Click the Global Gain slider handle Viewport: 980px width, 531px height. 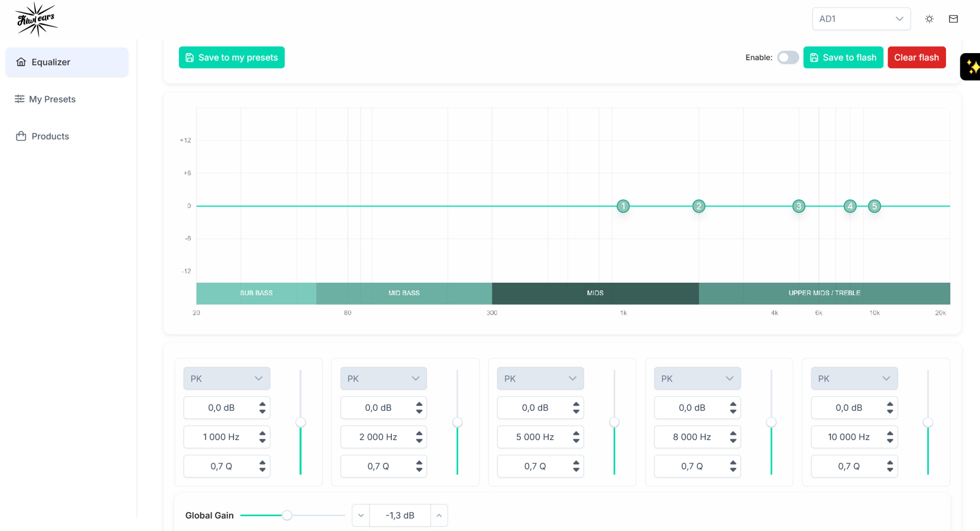pos(287,515)
